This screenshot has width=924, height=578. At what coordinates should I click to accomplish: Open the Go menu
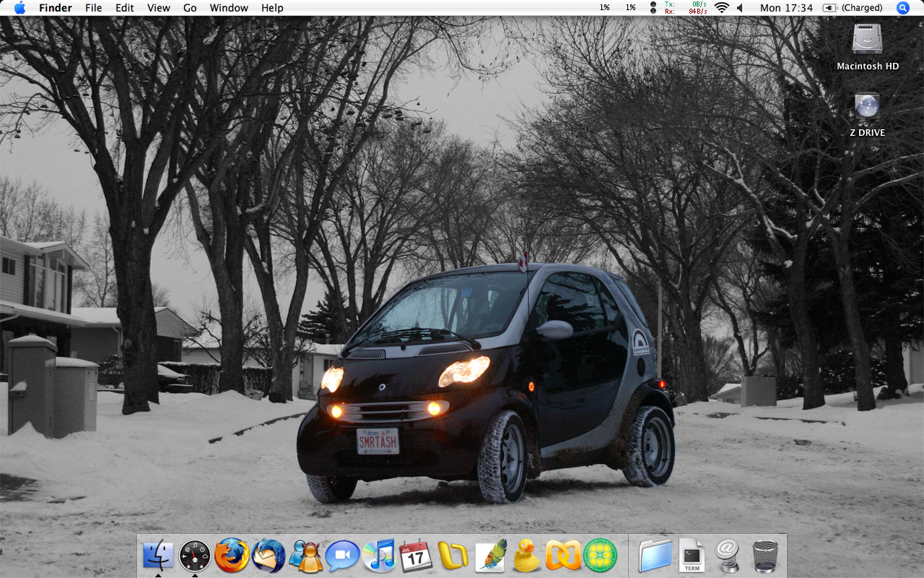point(190,8)
